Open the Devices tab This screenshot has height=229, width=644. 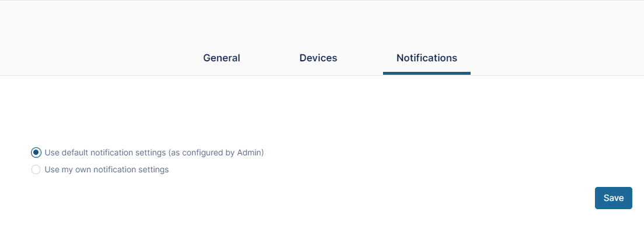(318, 58)
